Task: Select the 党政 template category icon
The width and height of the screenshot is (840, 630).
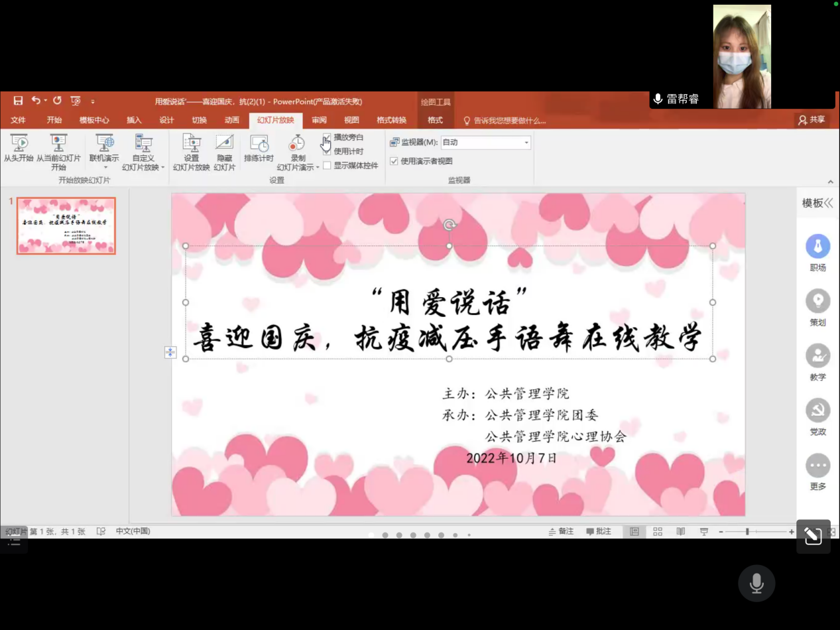Action: 817,410
